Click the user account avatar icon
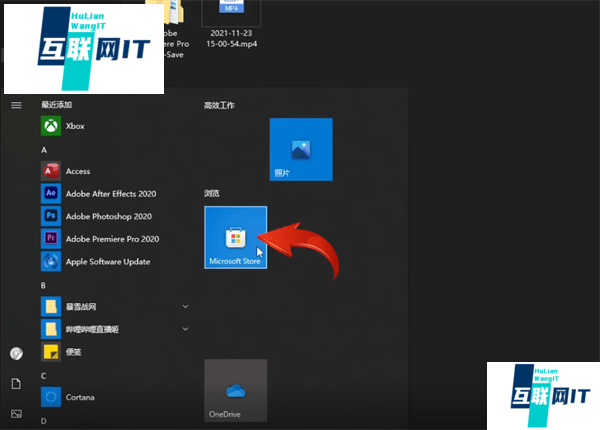The image size is (600, 430). pos(16,353)
